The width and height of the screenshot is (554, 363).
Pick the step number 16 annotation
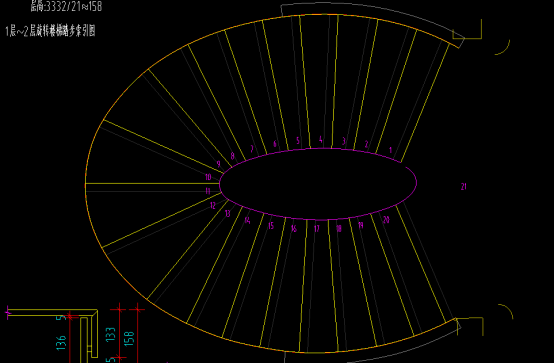click(x=294, y=228)
